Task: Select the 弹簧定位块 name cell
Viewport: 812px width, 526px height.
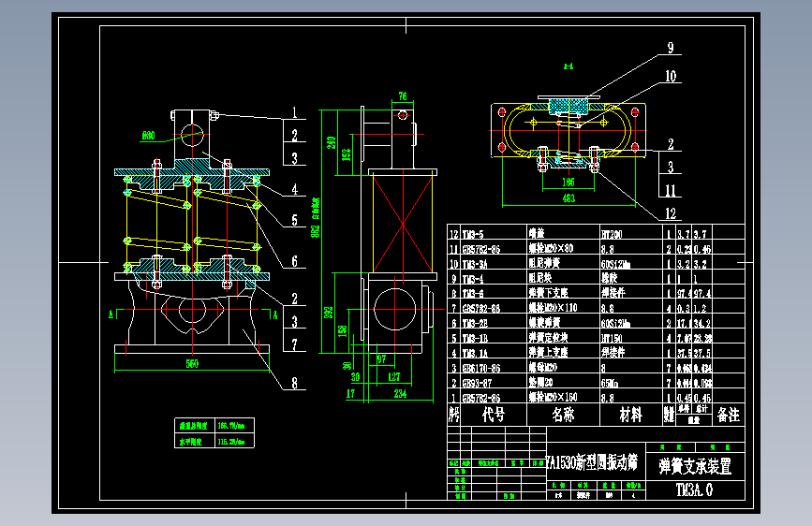Action: pos(549,338)
